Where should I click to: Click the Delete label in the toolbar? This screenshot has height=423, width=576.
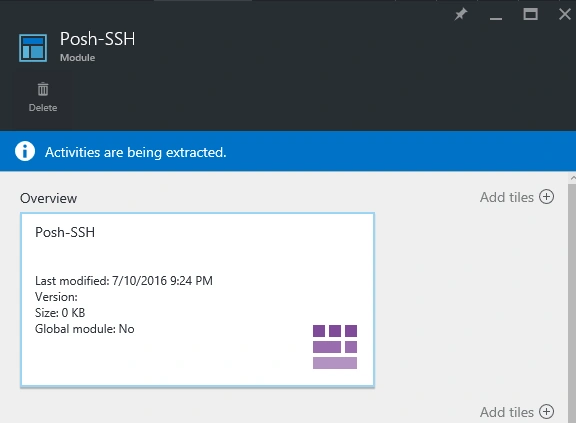(x=43, y=108)
